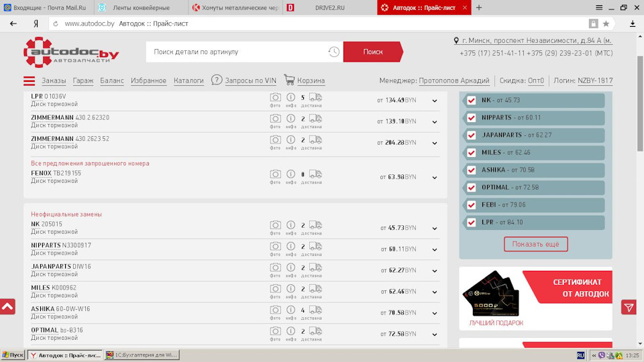Bookmark page with star icon
Viewport: 644px width, 362px height.
click(x=606, y=24)
